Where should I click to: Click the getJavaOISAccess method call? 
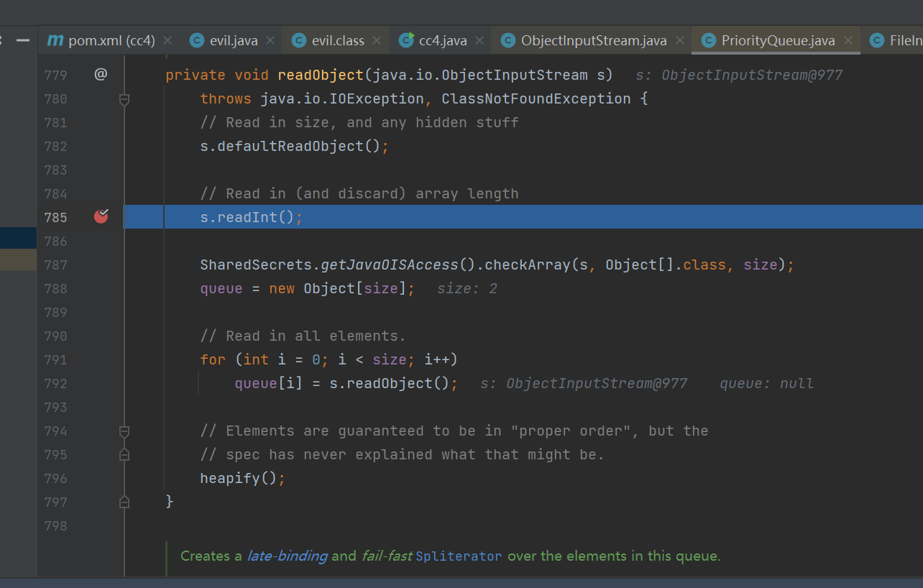[x=390, y=265]
